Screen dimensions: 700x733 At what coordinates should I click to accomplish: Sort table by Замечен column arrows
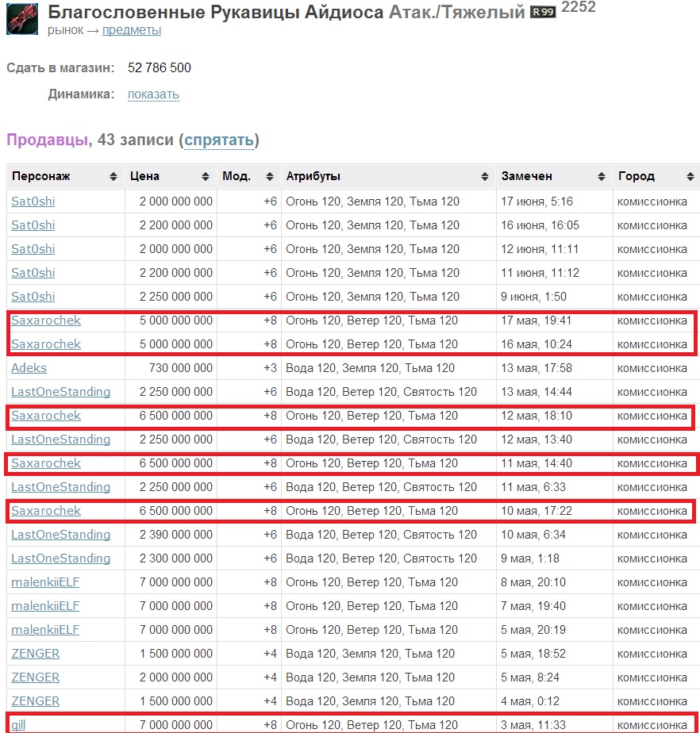tap(602, 176)
